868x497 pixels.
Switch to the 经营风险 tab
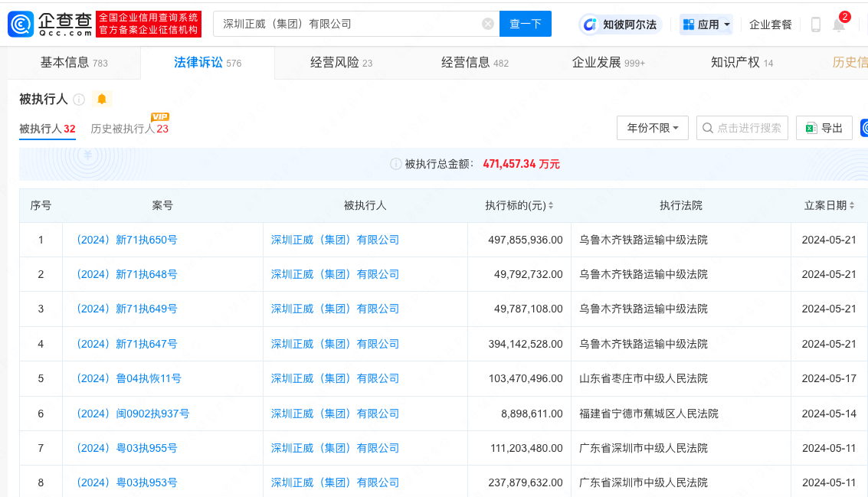tap(341, 63)
